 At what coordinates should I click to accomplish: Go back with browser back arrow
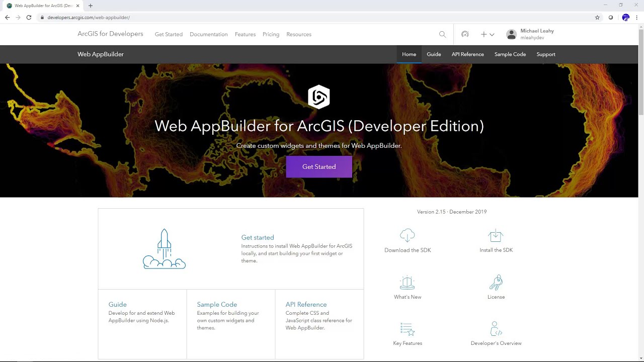coord(7,17)
